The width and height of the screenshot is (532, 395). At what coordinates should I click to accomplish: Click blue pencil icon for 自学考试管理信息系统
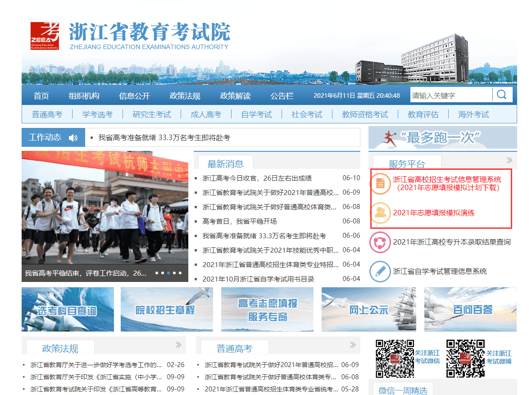[380, 272]
